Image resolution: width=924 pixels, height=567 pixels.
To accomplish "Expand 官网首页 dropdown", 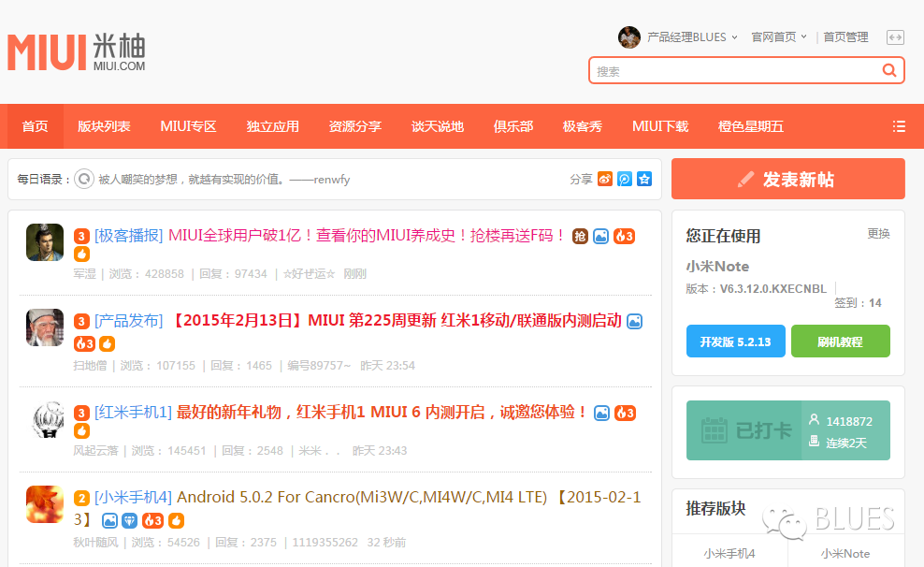I will [778, 37].
